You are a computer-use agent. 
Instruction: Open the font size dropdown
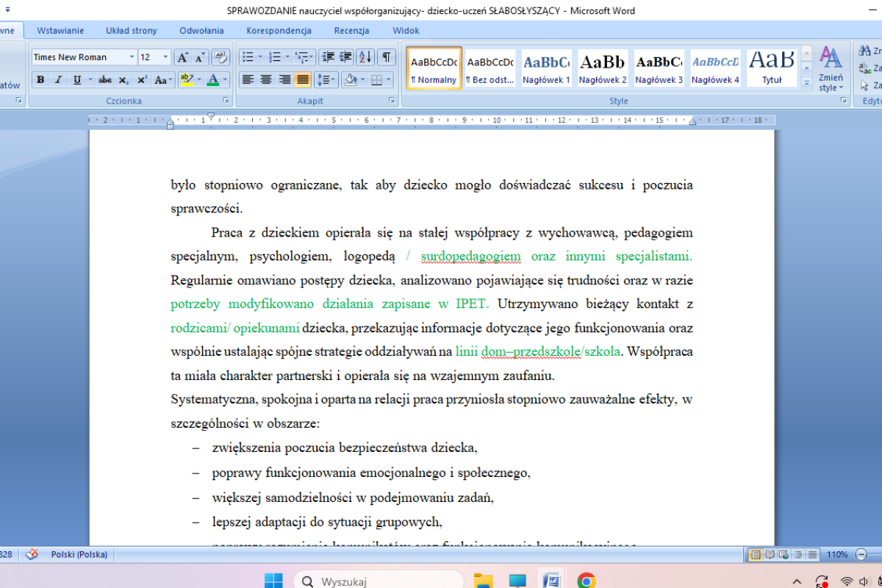165,57
